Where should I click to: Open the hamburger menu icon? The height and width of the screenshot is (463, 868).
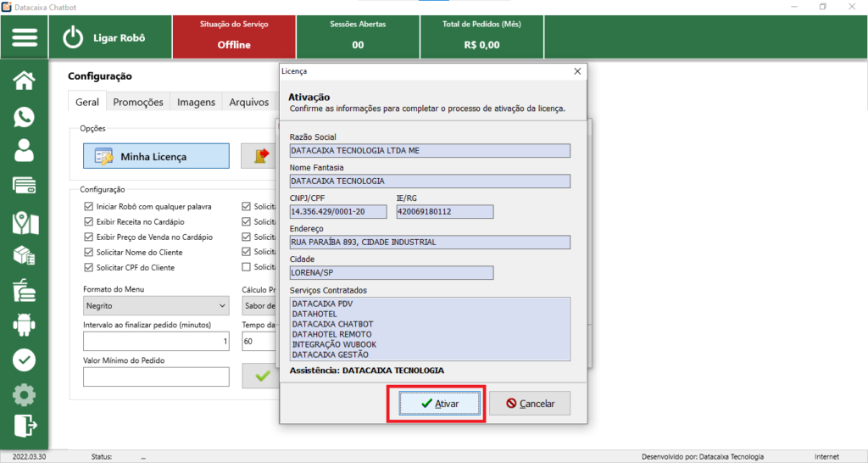coord(25,38)
